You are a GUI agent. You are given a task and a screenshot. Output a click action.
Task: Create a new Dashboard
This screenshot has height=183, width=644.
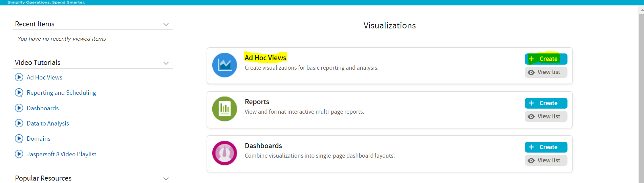point(546,147)
